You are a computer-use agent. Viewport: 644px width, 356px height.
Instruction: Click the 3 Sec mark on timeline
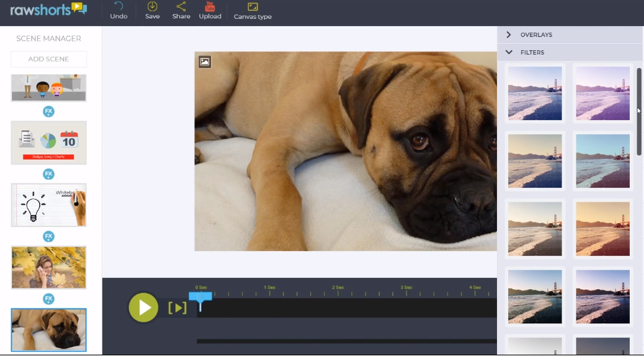pos(406,287)
